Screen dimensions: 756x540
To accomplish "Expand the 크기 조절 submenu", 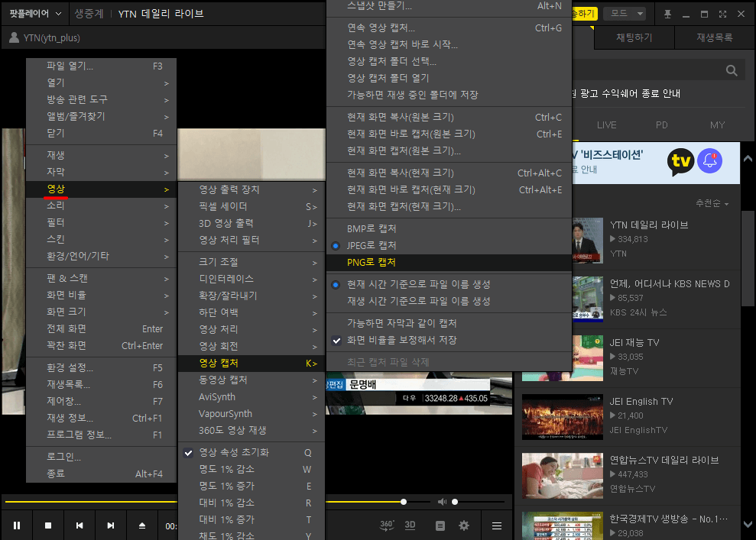I will 251,262.
